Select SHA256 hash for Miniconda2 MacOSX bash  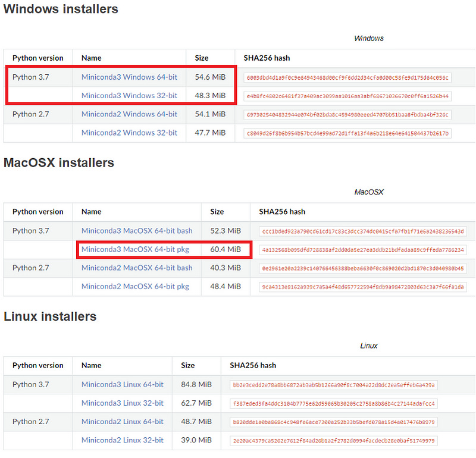tap(363, 269)
